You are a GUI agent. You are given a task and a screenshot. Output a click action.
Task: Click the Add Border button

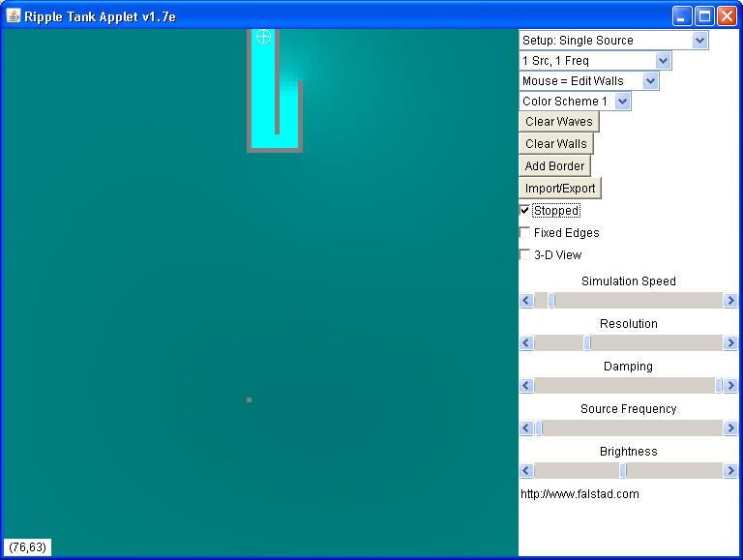(555, 166)
